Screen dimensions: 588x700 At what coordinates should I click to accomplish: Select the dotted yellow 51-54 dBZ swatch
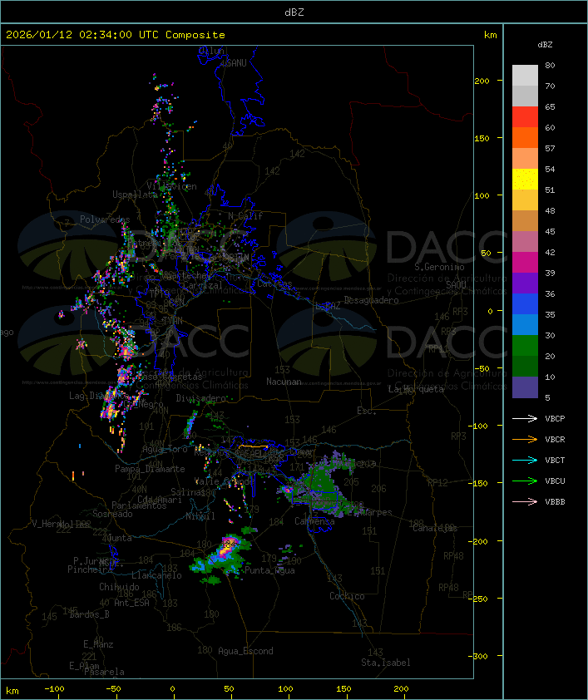point(525,180)
